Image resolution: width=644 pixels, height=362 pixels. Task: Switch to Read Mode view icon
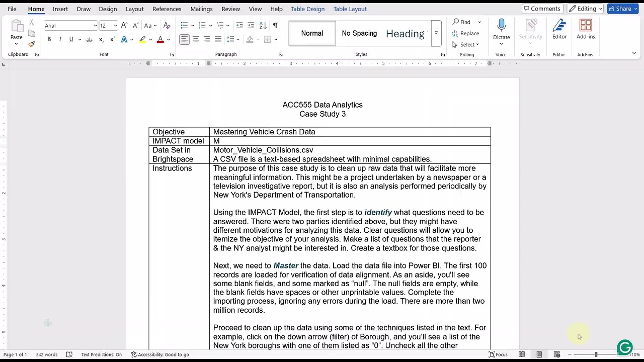tap(522, 354)
